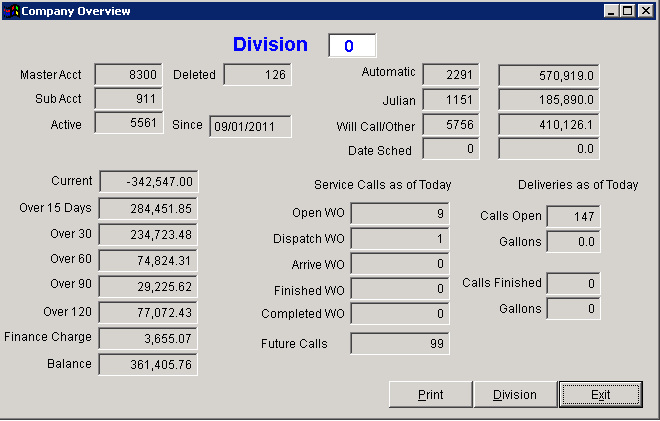The height and width of the screenshot is (421, 660).
Task: Select the Sub Acct field 911
Action: [128, 99]
